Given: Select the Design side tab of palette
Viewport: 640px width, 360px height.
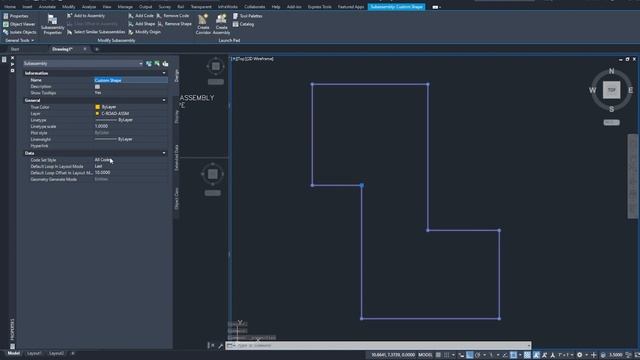Looking at the screenshot, I should click(x=176, y=76).
